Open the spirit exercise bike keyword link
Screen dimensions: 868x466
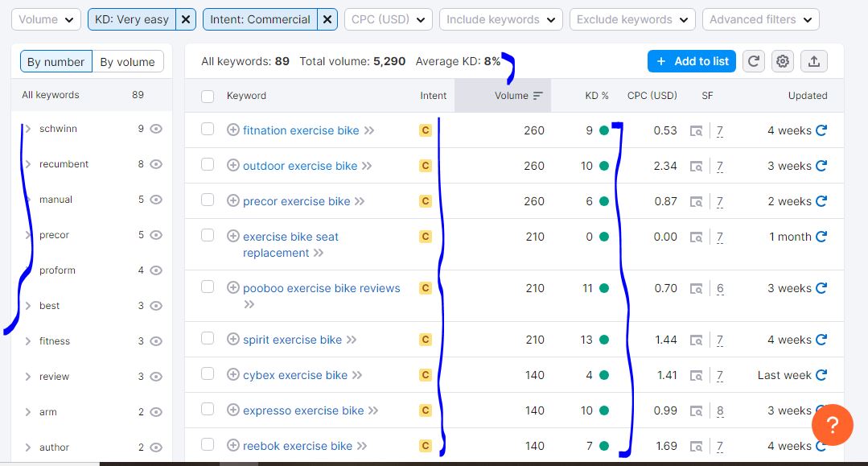point(292,340)
